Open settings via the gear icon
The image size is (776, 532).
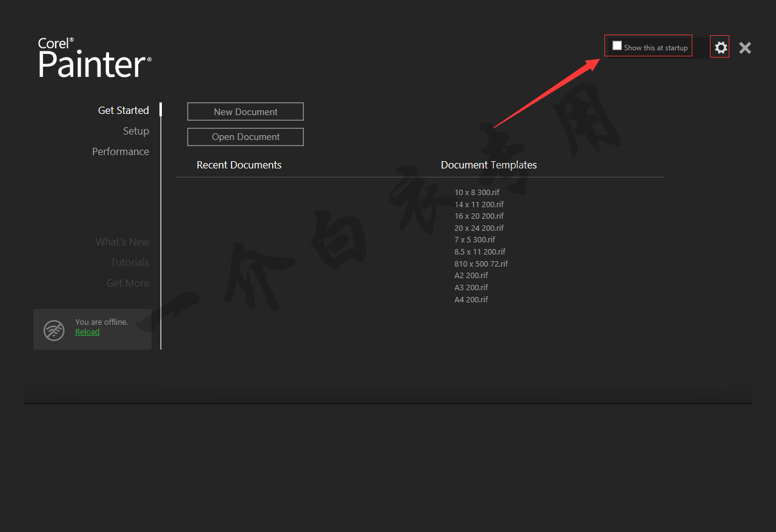coord(720,47)
